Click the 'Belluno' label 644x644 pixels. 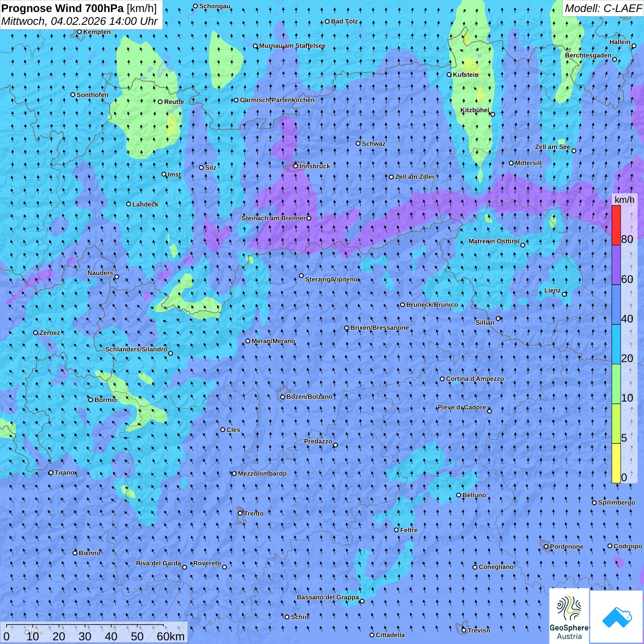474,495
